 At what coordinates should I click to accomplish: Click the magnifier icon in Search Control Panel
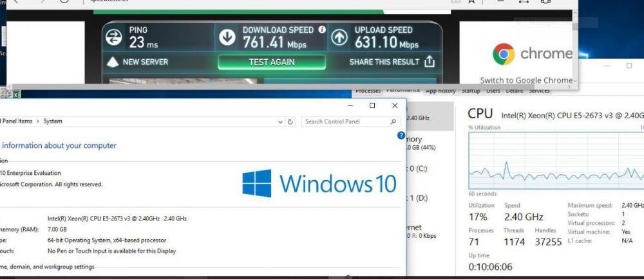click(393, 122)
